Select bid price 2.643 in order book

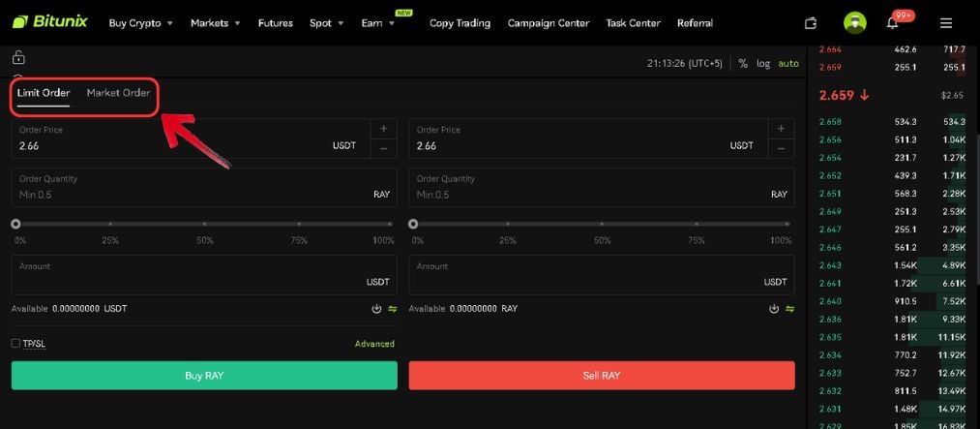pyautogui.click(x=830, y=265)
